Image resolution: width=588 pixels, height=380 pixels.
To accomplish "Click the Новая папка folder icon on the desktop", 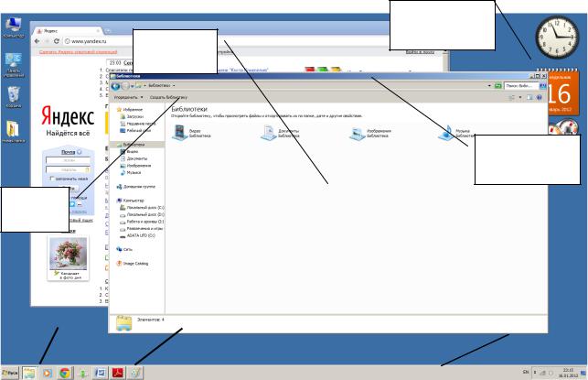I will pos(14,132).
